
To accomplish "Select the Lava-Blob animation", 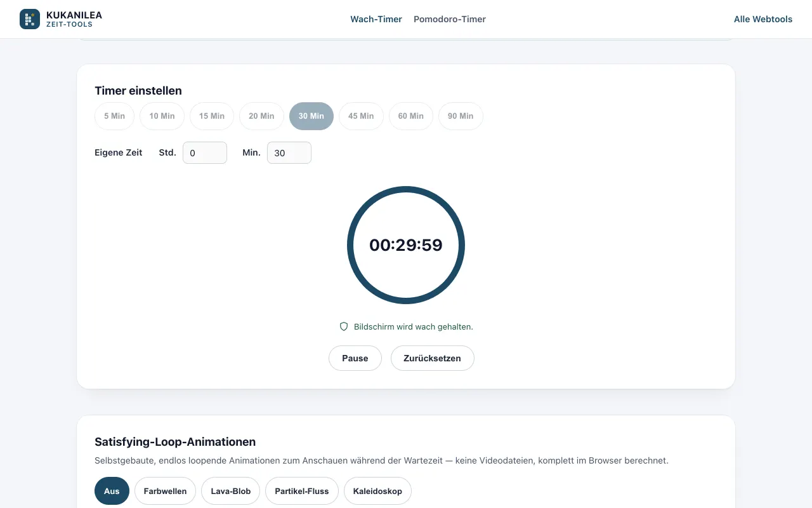I will click(231, 491).
